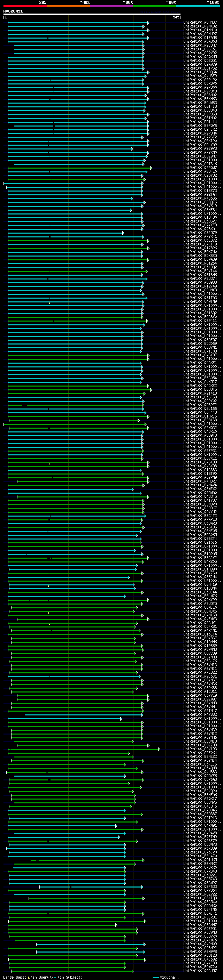223x980 pixels.
Task: Open the UniRef100_A8HMG7 hit label
Action: coord(200,23)
